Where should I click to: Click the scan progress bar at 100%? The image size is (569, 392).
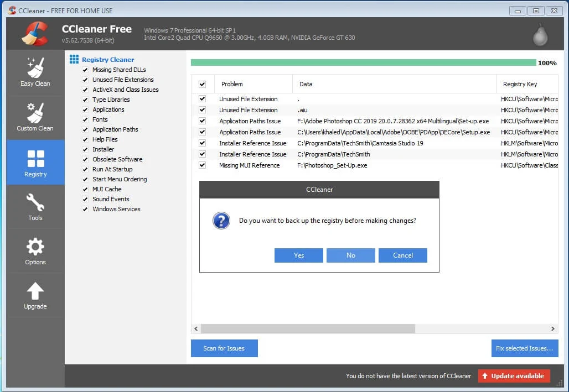(x=364, y=62)
